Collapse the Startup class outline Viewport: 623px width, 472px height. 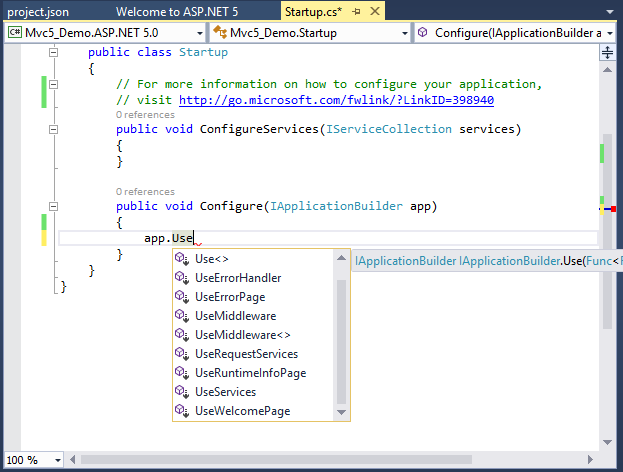(x=53, y=52)
